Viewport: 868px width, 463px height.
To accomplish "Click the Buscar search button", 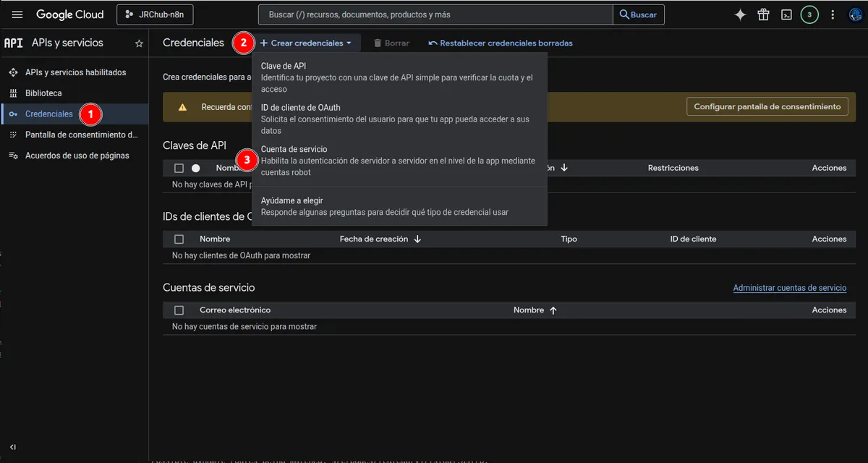I will [x=639, y=14].
